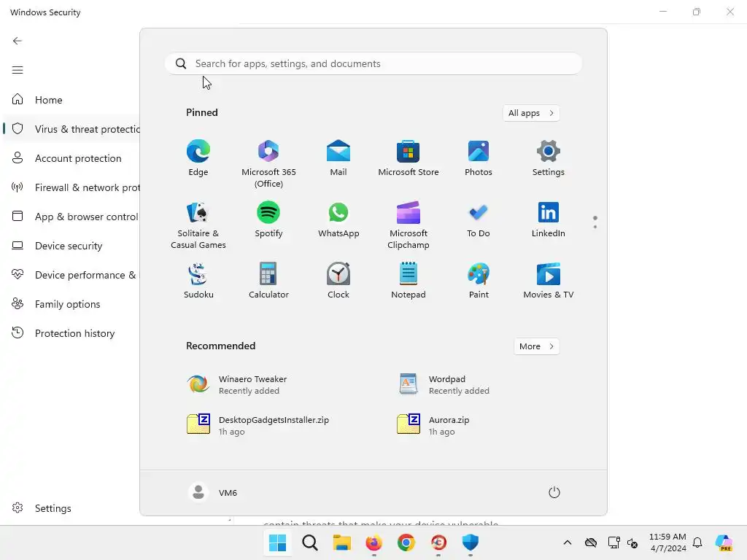Viewport: 747px width, 560px height.
Task: Open the Mail app
Action: tap(338, 158)
